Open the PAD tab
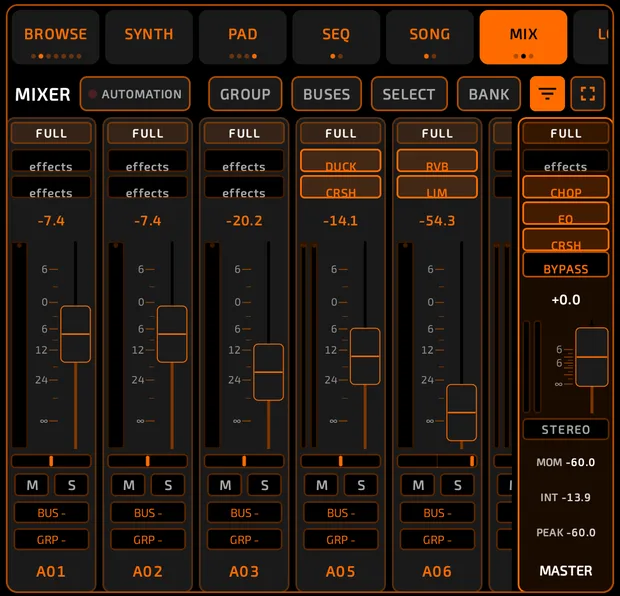The width and height of the screenshot is (620, 596). pyautogui.click(x=243, y=38)
